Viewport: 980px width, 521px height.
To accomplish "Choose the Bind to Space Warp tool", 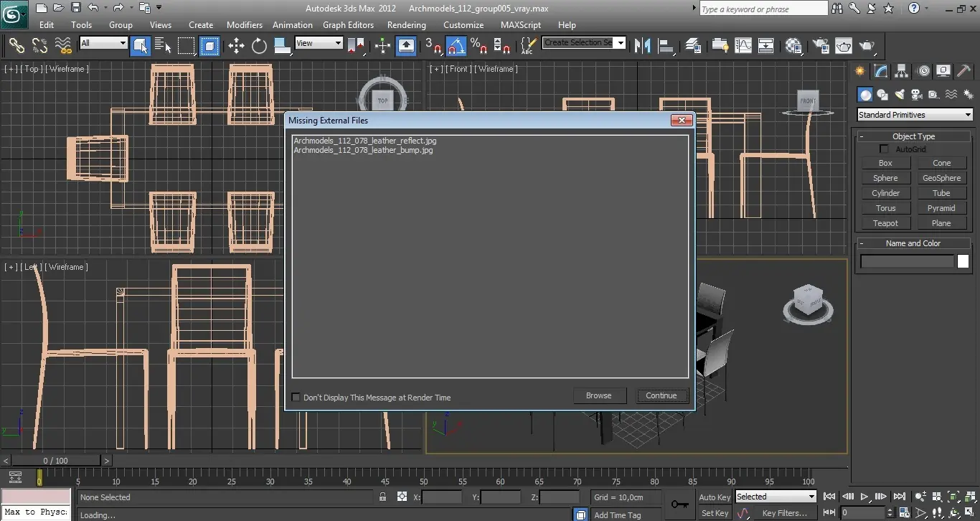I will tap(64, 45).
